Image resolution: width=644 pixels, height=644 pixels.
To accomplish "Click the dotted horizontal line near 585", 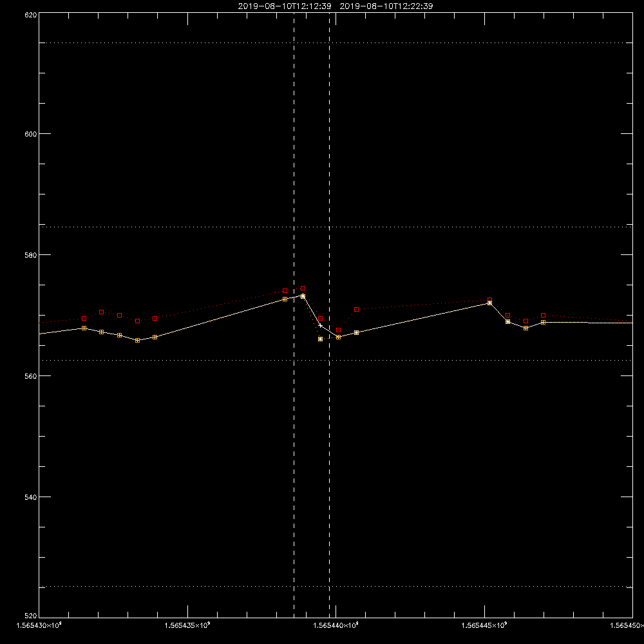I will (x=336, y=227).
